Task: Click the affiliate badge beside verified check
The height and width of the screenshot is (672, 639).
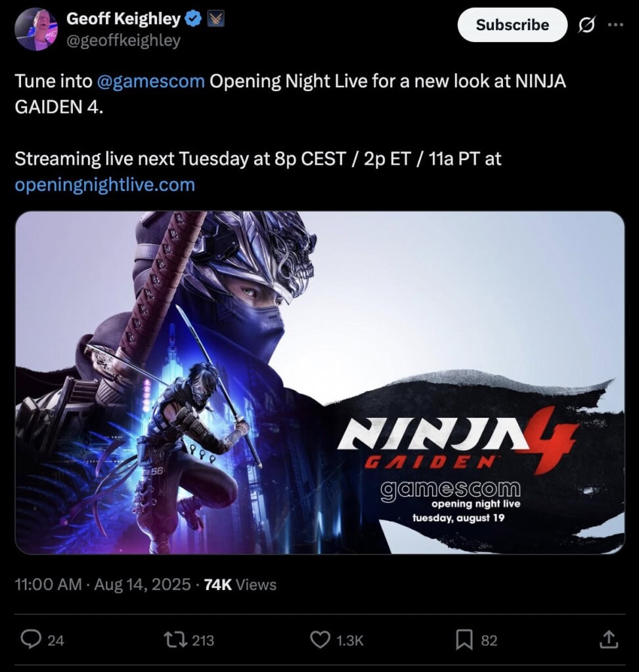Action: (215, 18)
